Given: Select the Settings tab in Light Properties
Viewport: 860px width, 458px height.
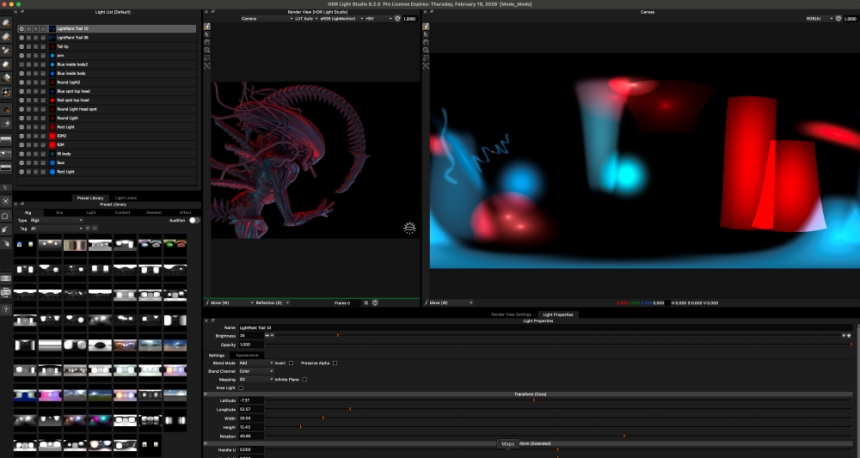Looking at the screenshot, I should click(x=217, y=355).
